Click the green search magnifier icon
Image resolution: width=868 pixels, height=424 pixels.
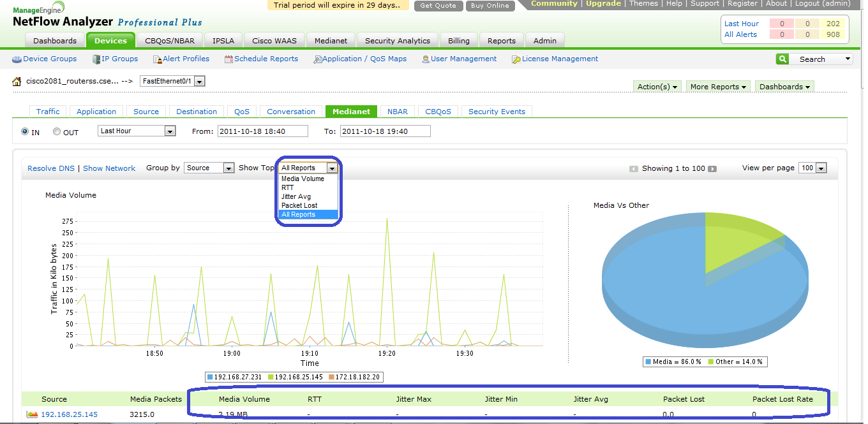782,59
